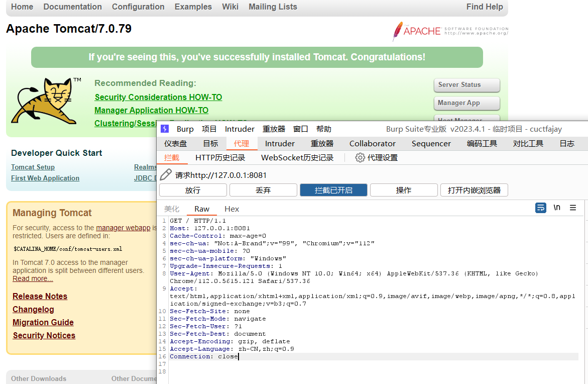Screen dimensions: 588x384
Task: Click the Burp Suite lightning logo icon
Action: pyautogui.click(x=165, y=129)
